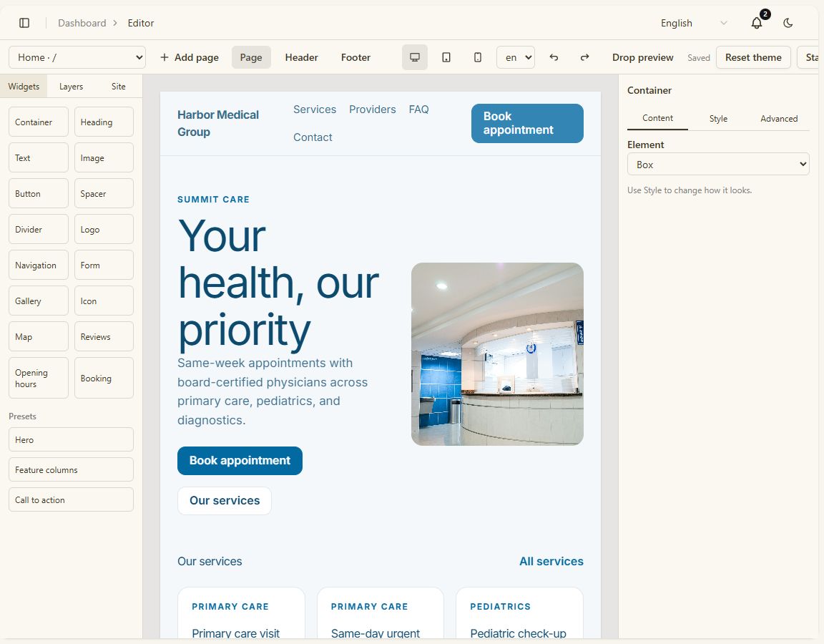The height and width of the screenshot is (644, 824).
Task: Click Dashboard breadcrumb link
Action: click(82, 23)
